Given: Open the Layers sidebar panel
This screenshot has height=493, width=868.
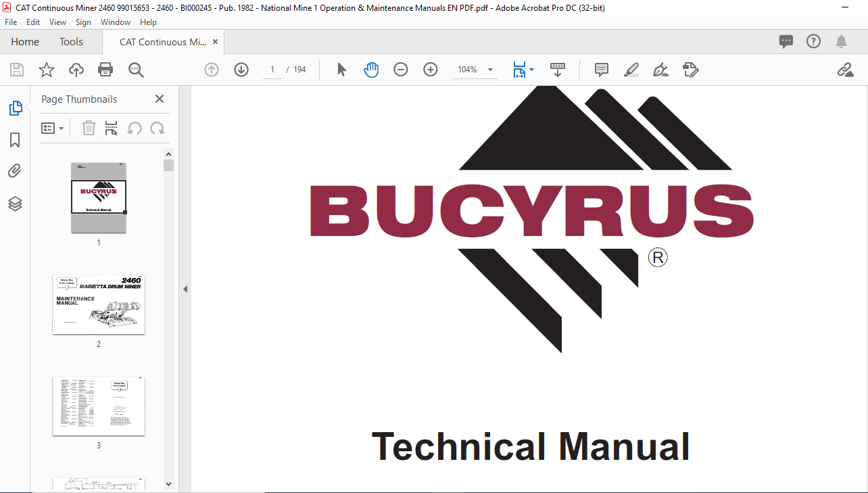Looking at the screenshot, I should [15, 204].
